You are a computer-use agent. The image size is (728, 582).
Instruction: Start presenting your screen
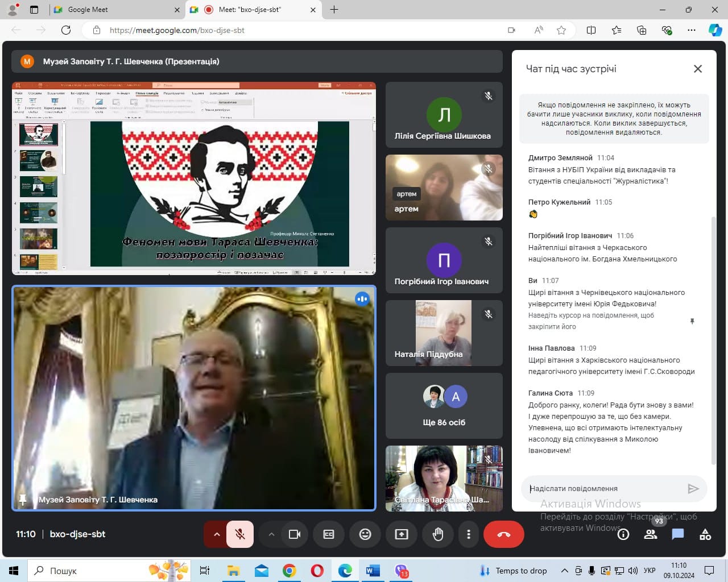(402, 534)
